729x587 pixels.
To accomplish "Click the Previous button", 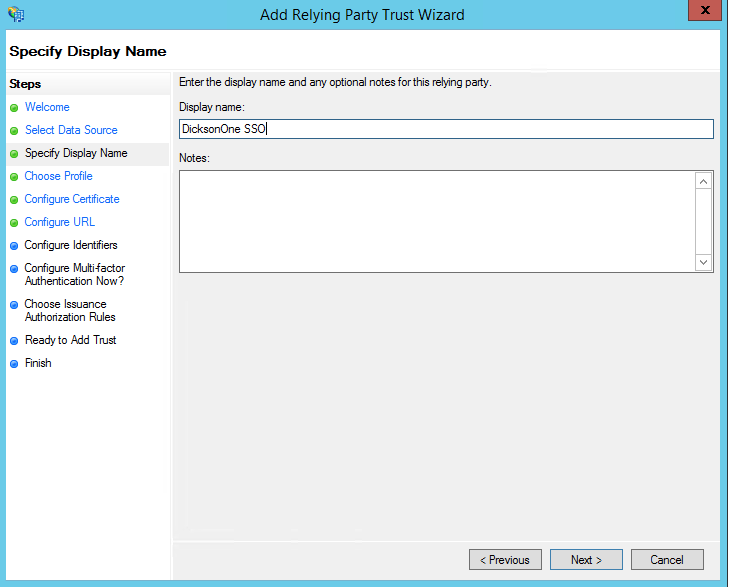I will pyautogui.click(x=505, y=560).
